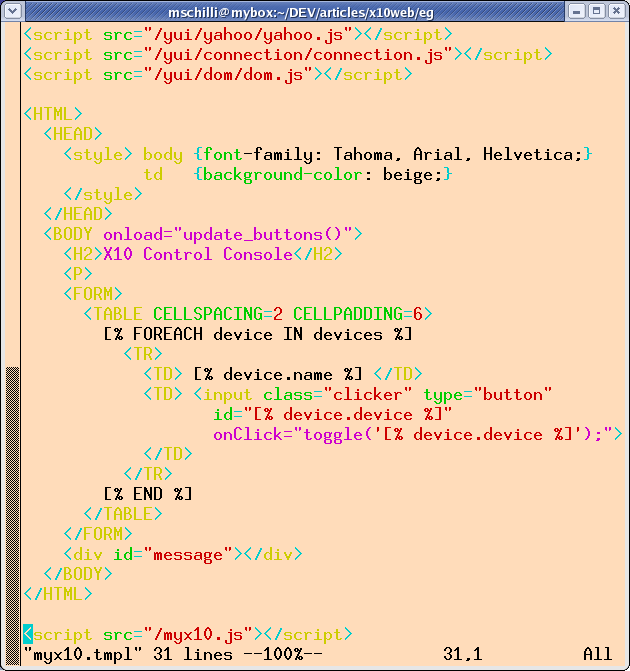The height and width of the screenshot is (671, 630).
Task: Maximize the terminal window
Action: click(x=596, y=11)
